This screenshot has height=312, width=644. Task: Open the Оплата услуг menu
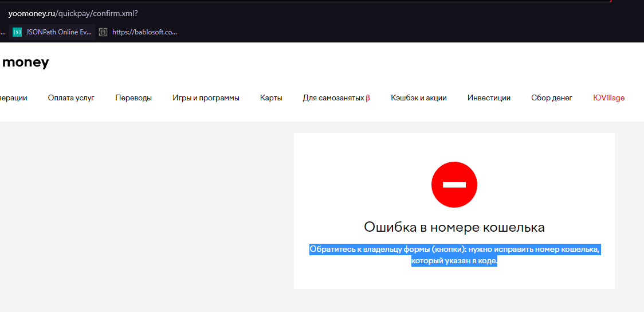(71, 98)
